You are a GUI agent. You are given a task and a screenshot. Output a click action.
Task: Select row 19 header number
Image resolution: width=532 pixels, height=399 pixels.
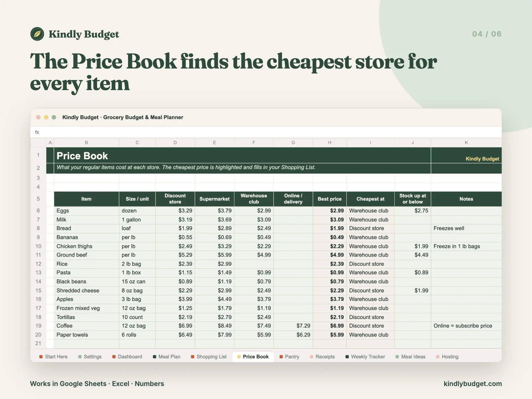click(38, 326)
